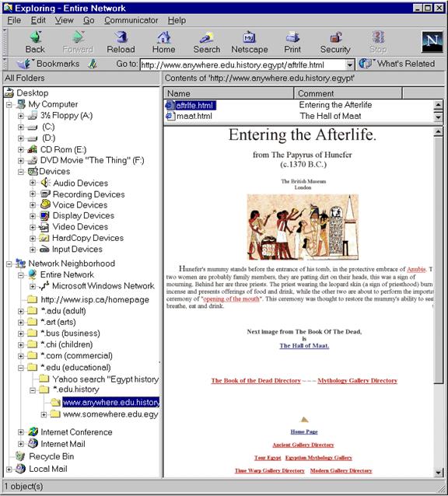
Task: Click the Go to address field
Action: (243, 65)
